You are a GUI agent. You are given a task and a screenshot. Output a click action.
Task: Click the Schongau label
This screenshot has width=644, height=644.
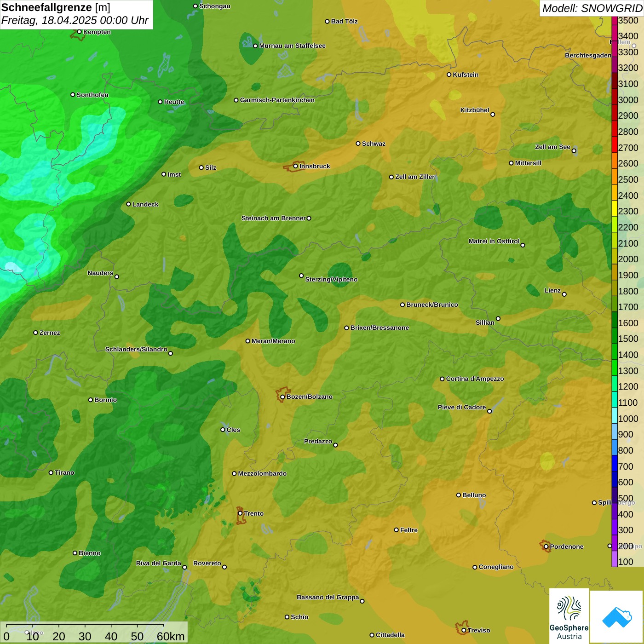point(214,6)
